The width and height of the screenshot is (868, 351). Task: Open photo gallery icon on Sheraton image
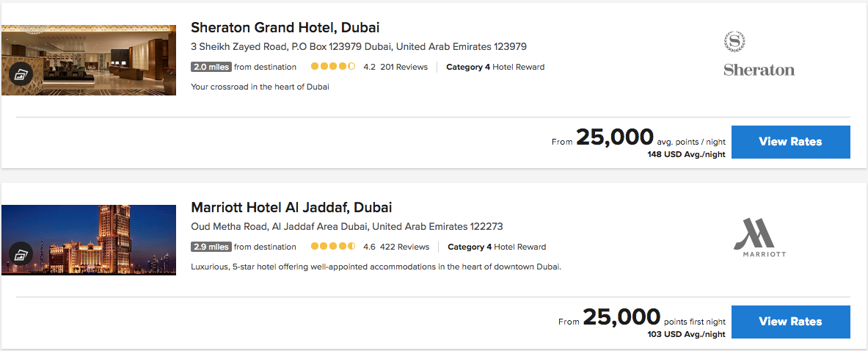tap(19, 74)
